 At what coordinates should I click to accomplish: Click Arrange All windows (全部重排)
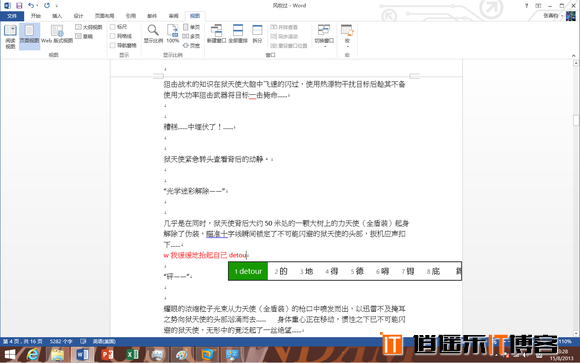click(x=238, y=34)
